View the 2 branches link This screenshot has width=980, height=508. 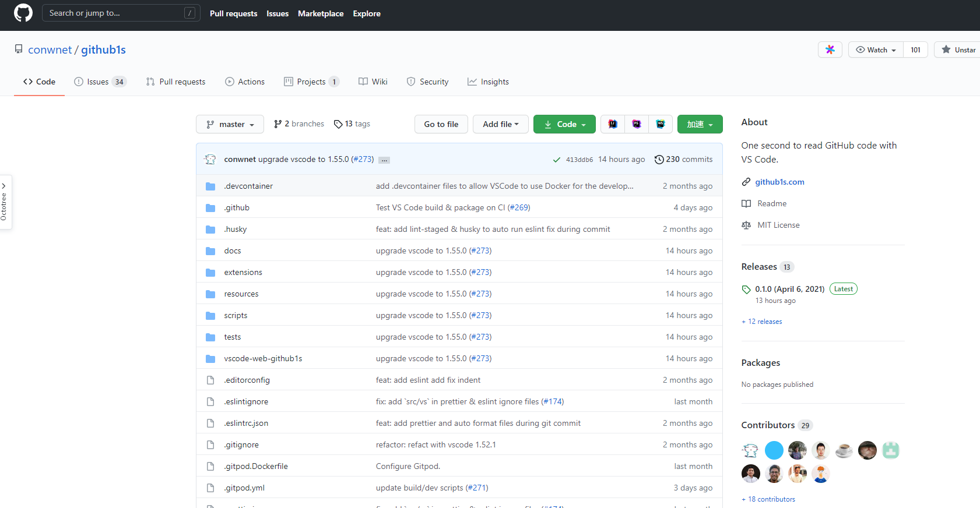[298, 124]
